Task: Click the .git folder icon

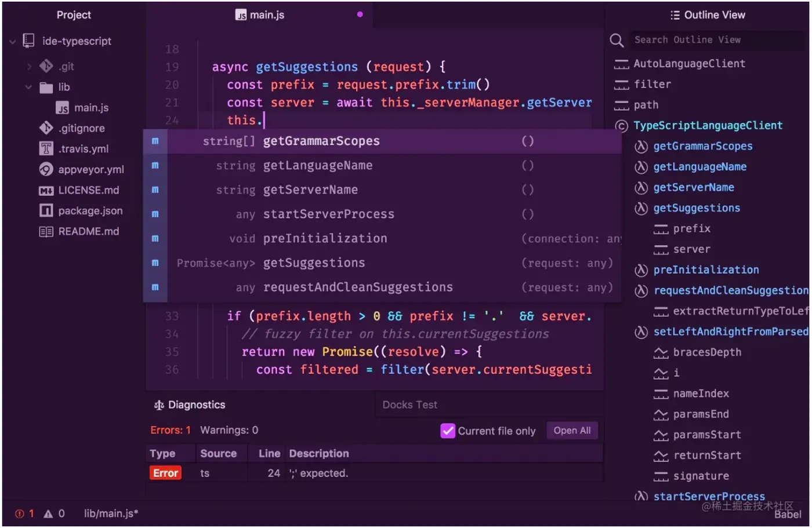Action: click(x=46, y=66)
